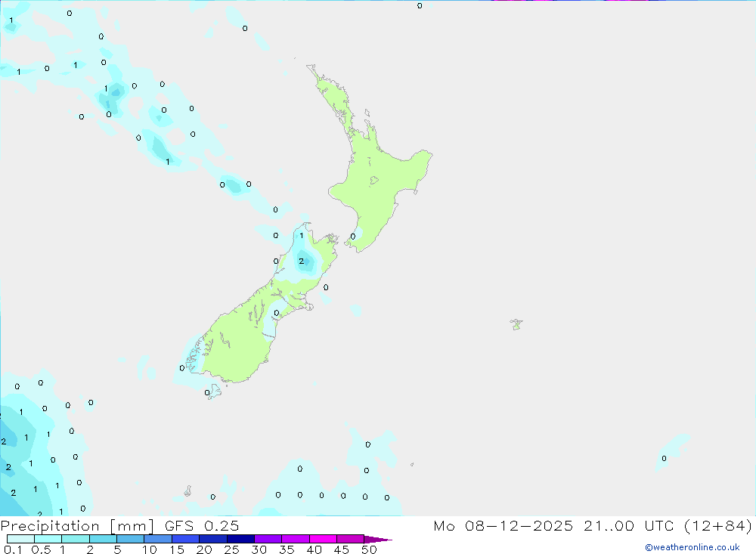Image resolution: width=756 pixels, height=554 pixels.
Task: Select the 5–10 mm legend color cell
Action: pos(130,539)
